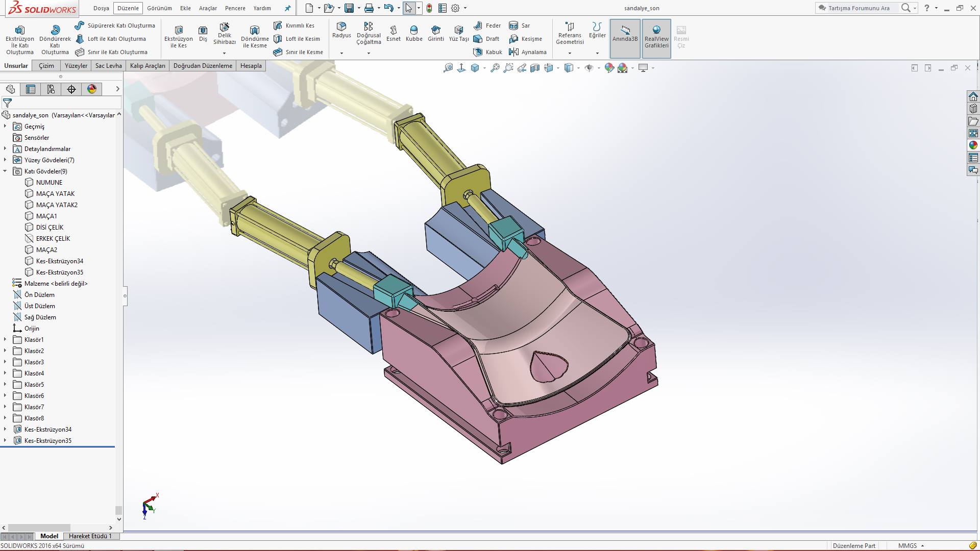Click the Tartışma Forumunu Ara search field

pyautogui.click(x=859, y=8)
